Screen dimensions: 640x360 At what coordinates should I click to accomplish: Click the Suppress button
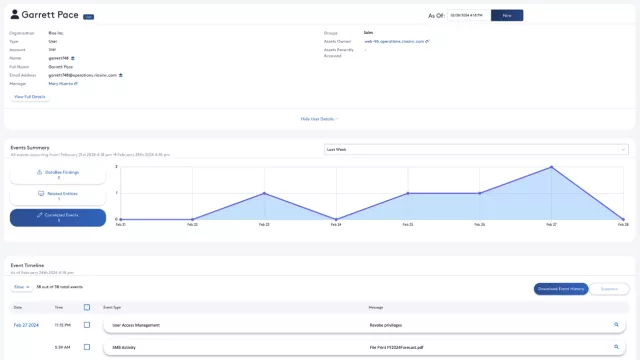[609, 289]
